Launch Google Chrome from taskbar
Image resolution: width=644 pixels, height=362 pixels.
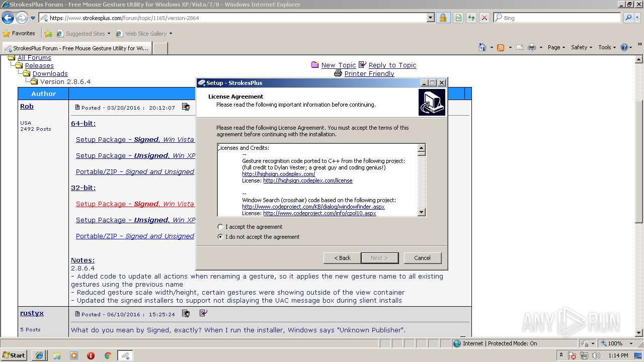(x=108, y=355)
